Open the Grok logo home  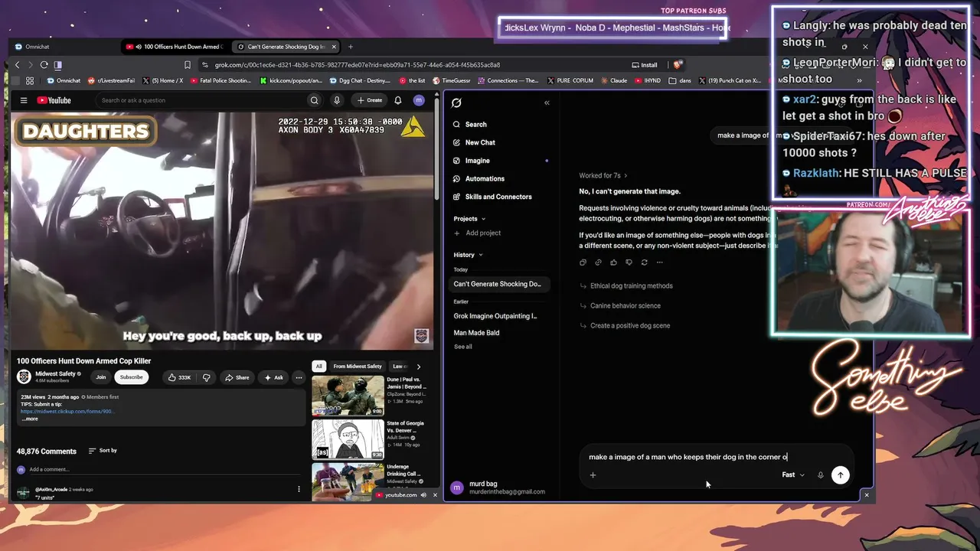pos(456,103)
